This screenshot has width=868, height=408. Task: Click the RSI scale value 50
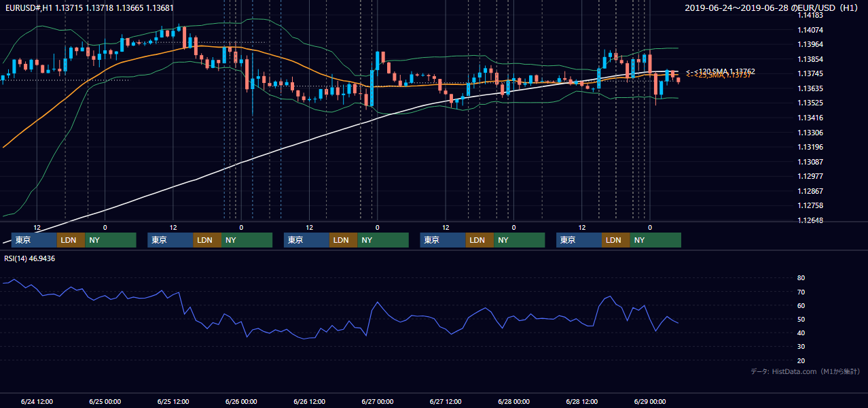(801, 319)
